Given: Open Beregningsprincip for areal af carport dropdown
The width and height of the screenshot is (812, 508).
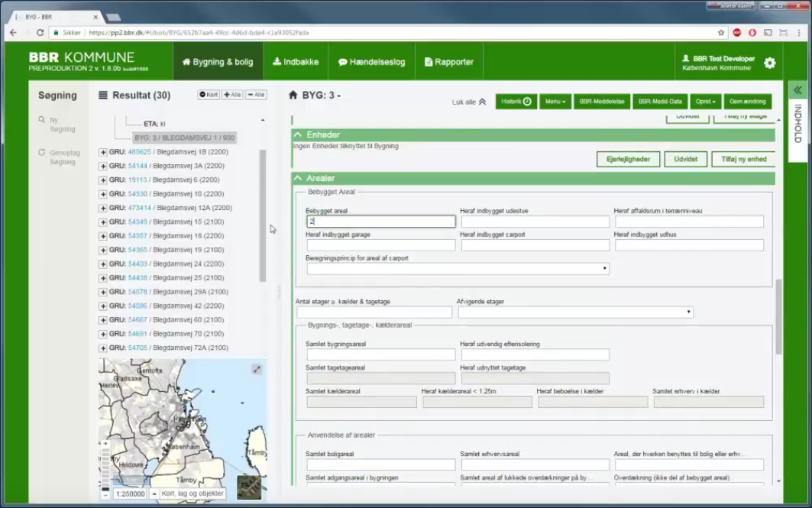Looking at the screenshot, I should [458, 269].
